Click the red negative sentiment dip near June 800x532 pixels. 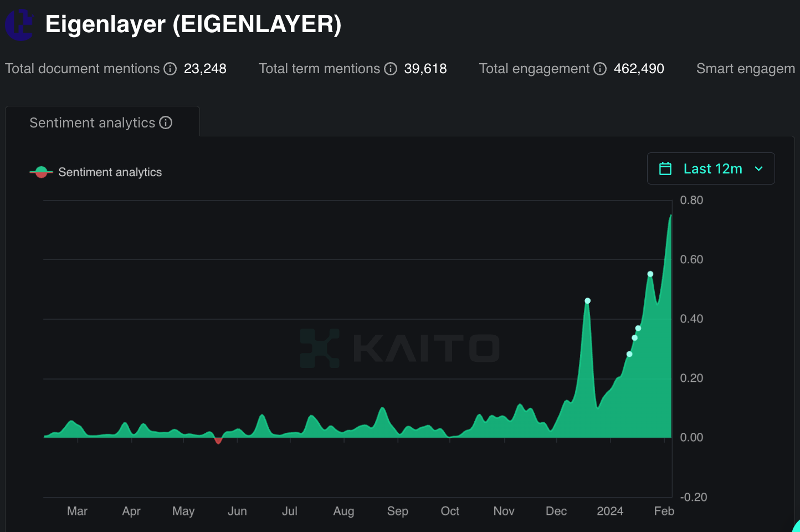pos(218,441)
